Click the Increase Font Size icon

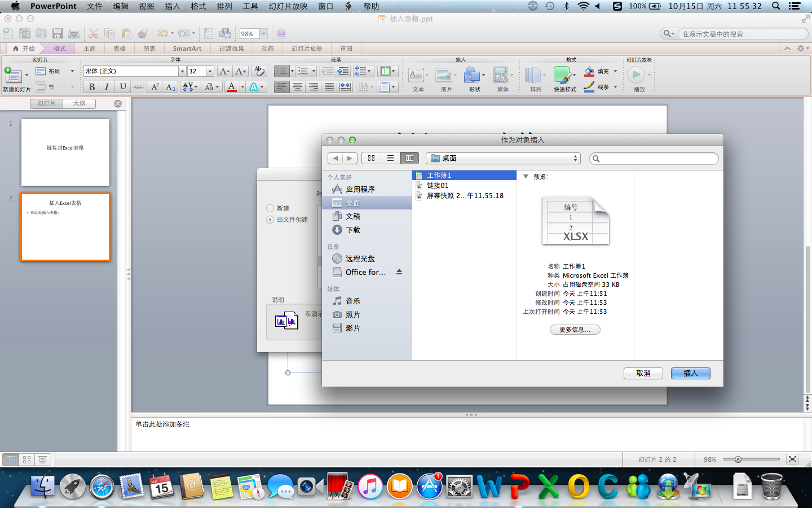click(x=224, y=71)
